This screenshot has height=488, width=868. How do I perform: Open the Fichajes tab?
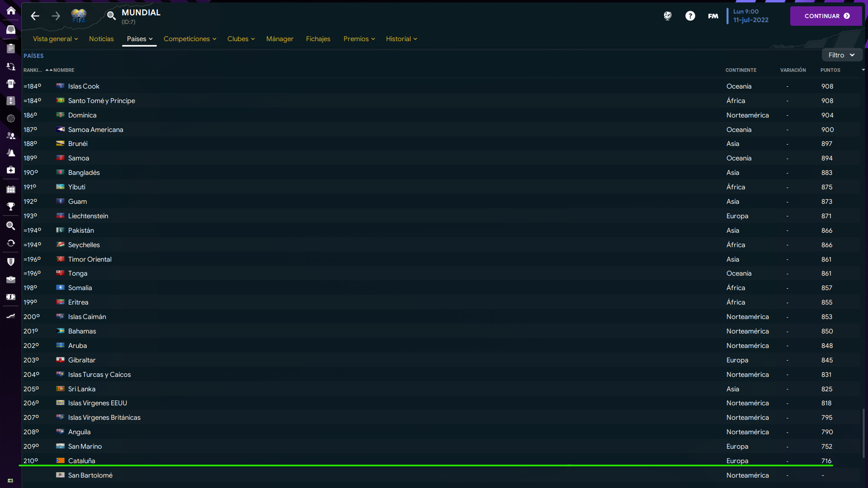coord(318,39)
